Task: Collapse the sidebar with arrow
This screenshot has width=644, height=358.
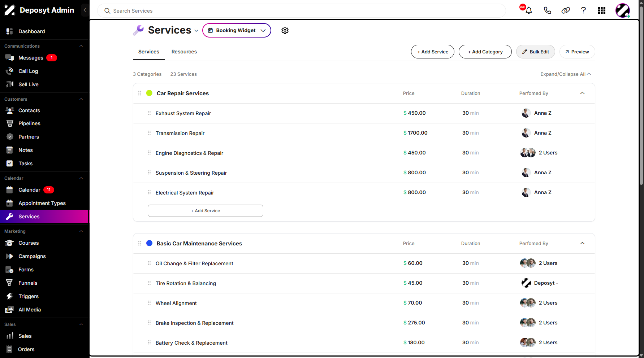Action: tap(85, 10)
